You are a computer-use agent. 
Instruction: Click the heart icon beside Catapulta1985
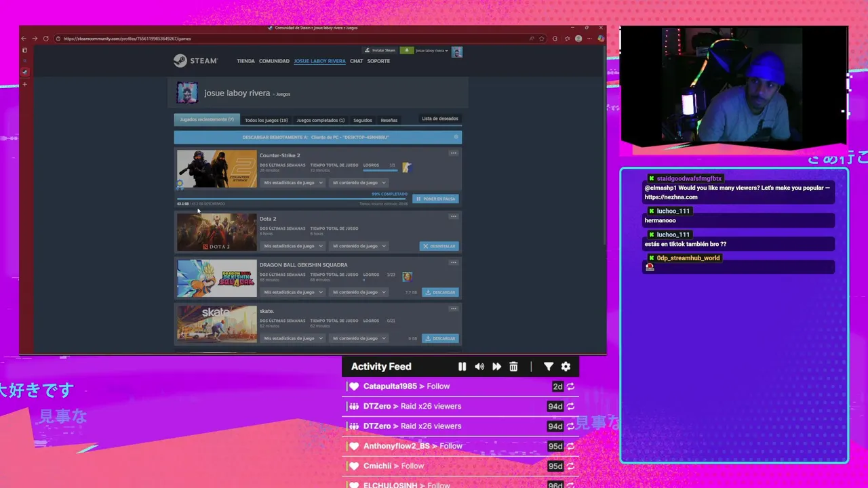pyautogui.click(x=354, y=386)
